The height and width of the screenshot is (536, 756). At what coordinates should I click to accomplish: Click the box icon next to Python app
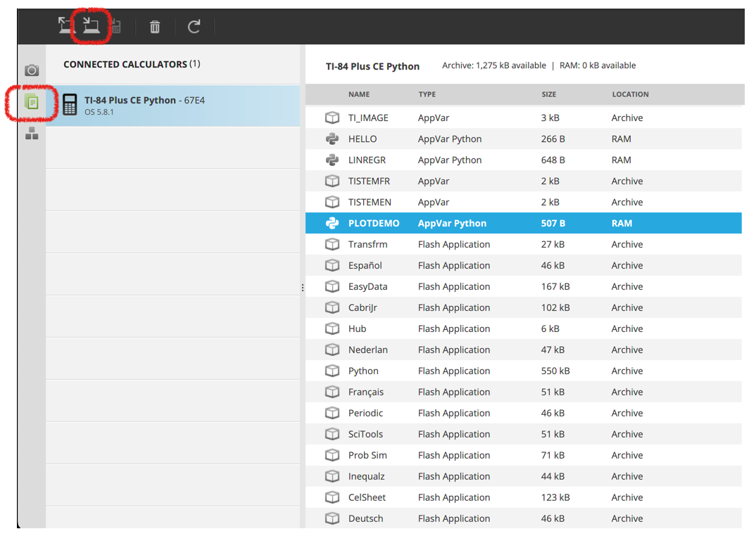click(332, 371)
